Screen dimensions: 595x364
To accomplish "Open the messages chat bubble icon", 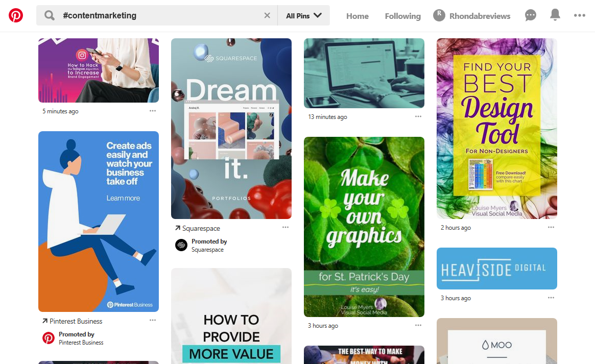I will pos(531,15).
